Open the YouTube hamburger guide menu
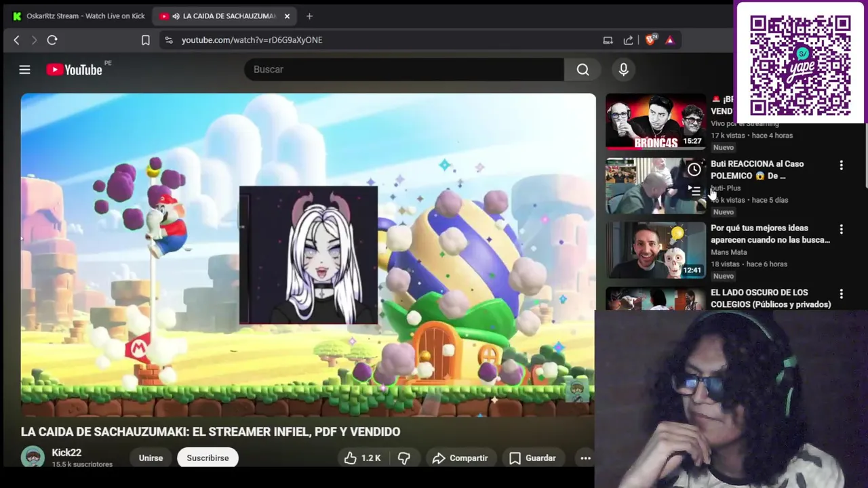The height and width of the screenshot is (488, 868). (x=24, y=69)
